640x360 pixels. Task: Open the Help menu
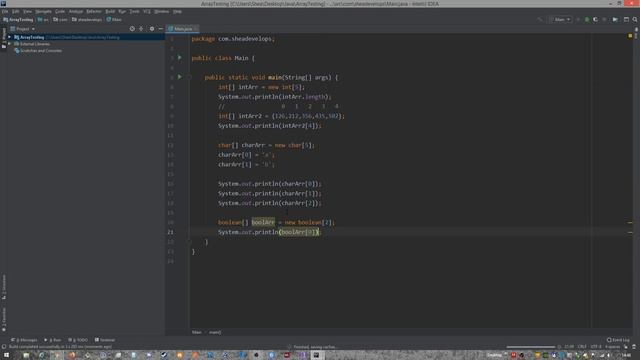point(177,11)
